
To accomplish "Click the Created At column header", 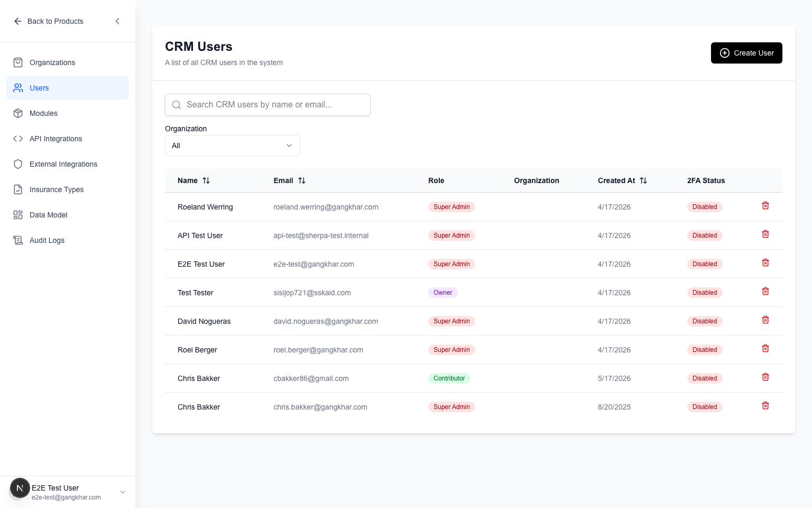I will pyautogui.click(x=616, y=180).
